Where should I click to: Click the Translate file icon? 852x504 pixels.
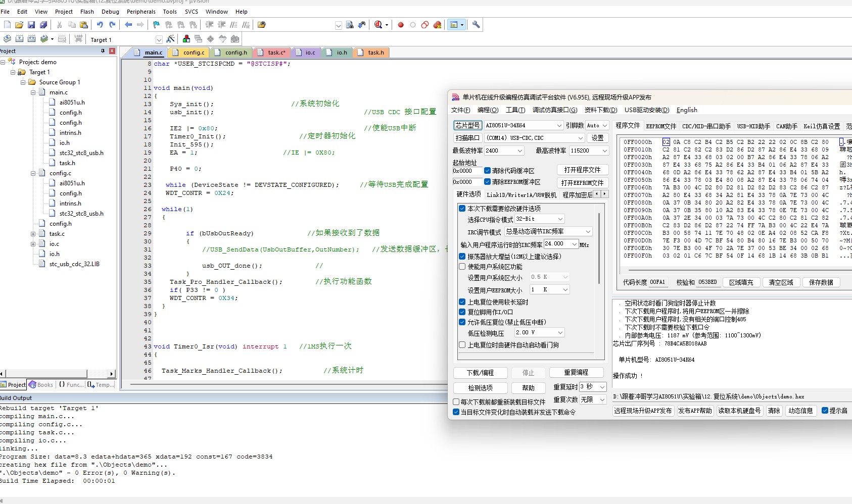tap(7, 39)
